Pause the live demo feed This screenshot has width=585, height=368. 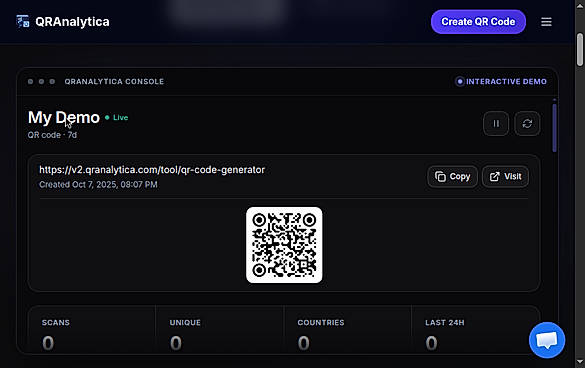point(496,124)
